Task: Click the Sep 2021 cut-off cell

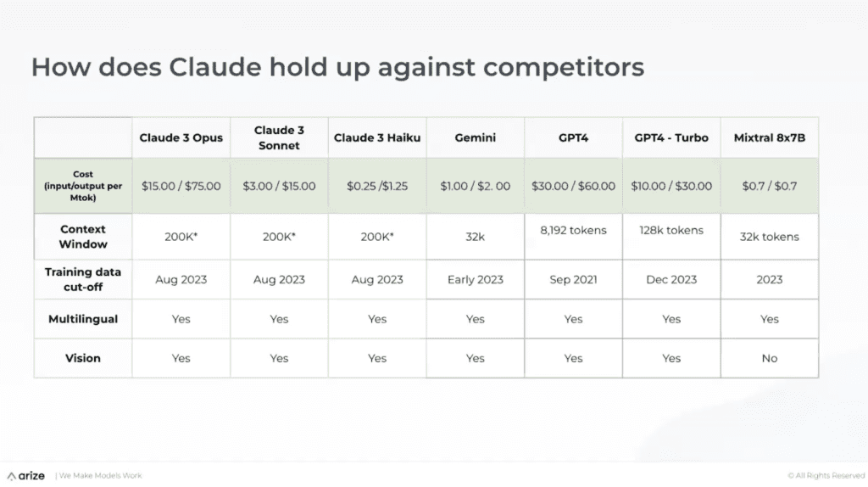Action: (573, 279)
